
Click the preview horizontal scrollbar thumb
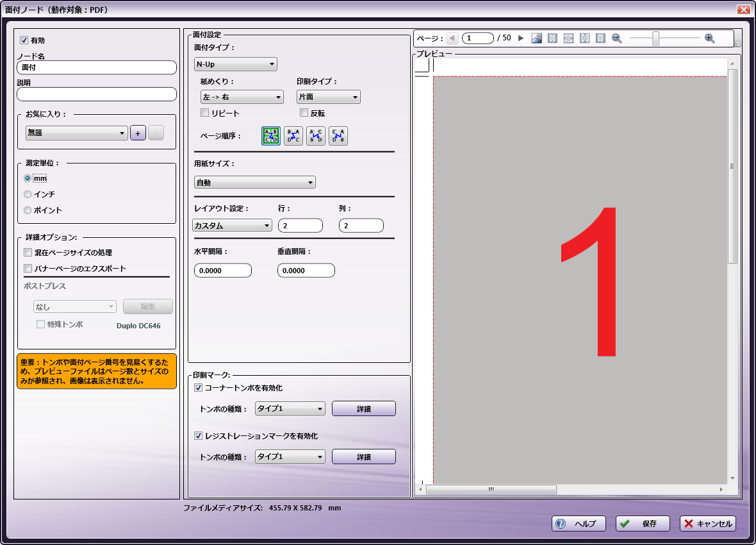[x=491, y=489]
